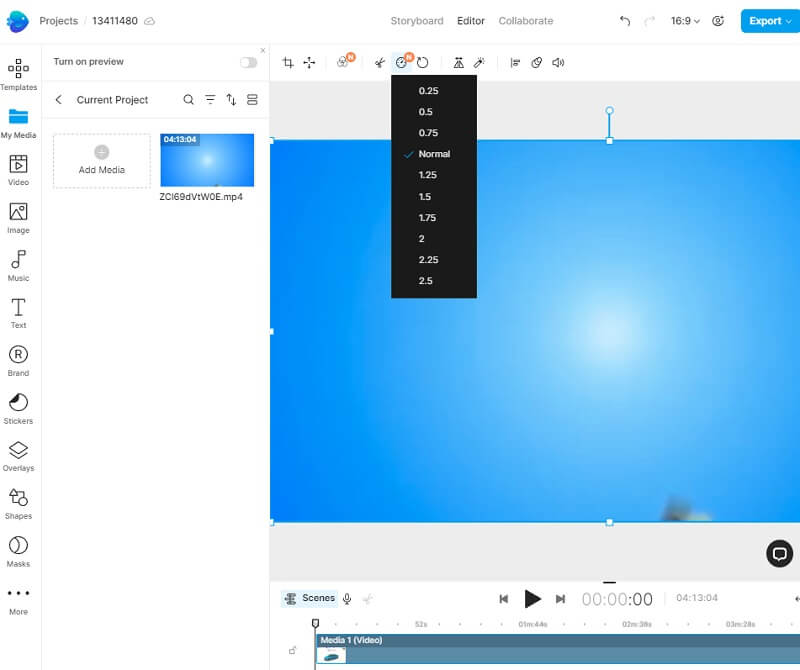
Task: Collapse Current Project with the back chevron
Action: click(57, 100)
